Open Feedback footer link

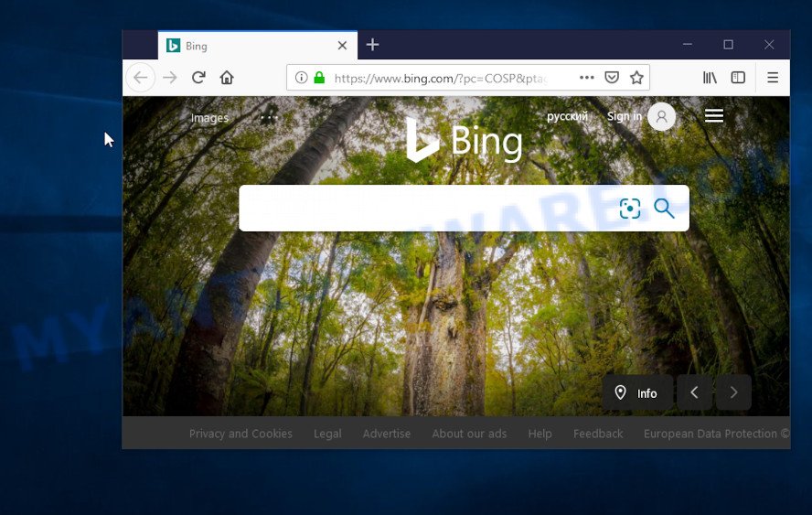598,434
